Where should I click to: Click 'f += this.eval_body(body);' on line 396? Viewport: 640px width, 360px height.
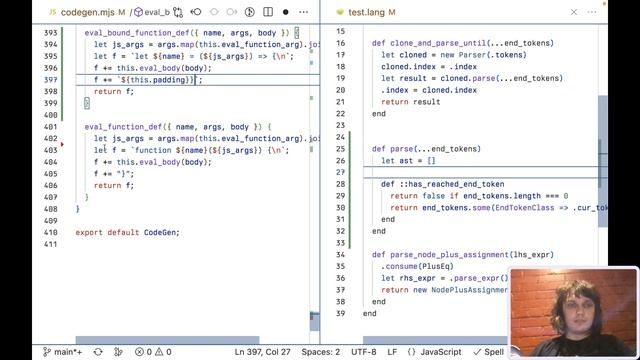click(153, 68)
